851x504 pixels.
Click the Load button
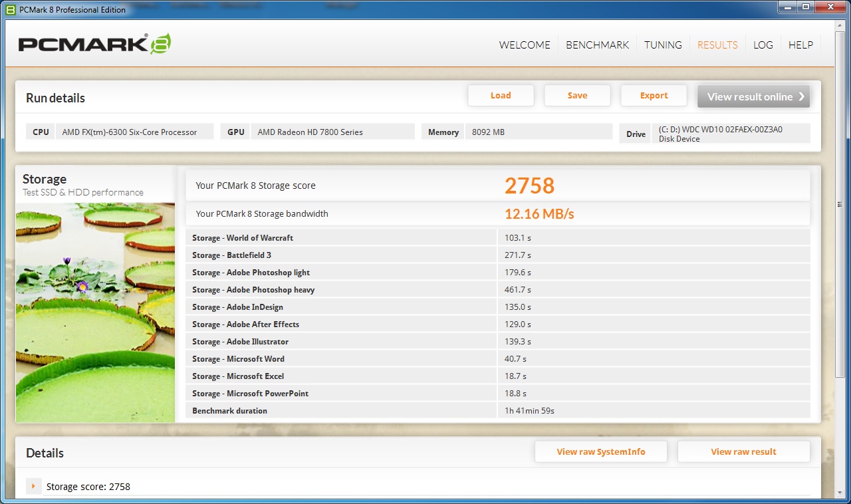point(501,96)
